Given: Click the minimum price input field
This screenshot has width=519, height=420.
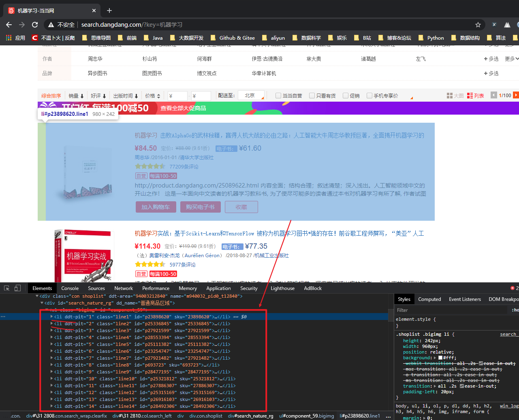Looking at the screenshot, I should [x=177, y=96].
